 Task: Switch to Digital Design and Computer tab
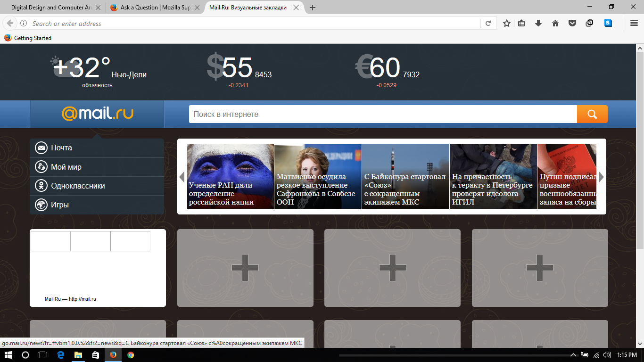pos(52,8)
